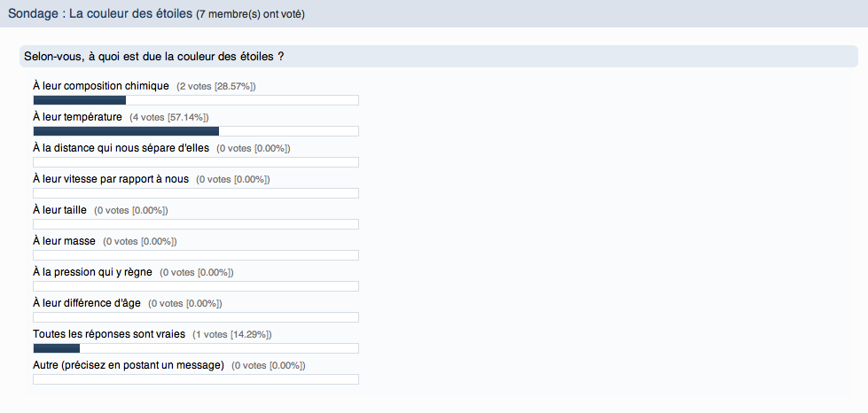Screen dimensions: 868x413
Task: Select the À leur différence d'âge label
Action: pyautogui.click(x=86, y=303)
